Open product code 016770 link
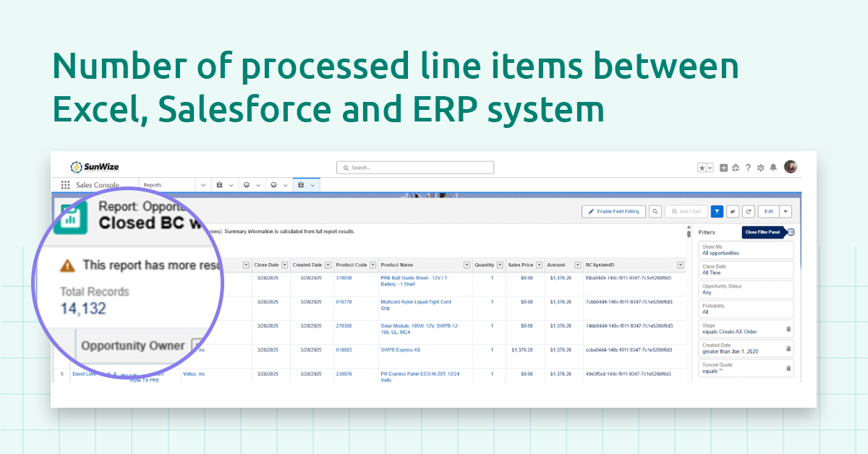This screenshot has width=868, height=454. tap(344, 301)
